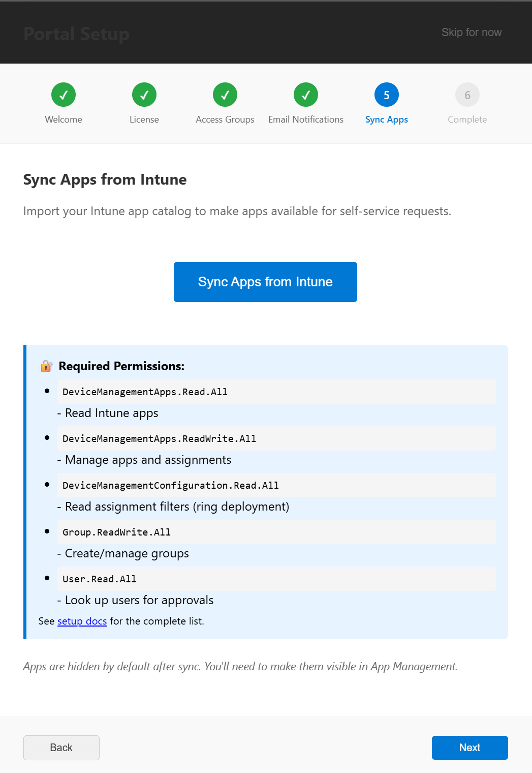Image resolution: width=532 pixels, height=773 pixels.
Task: Click the Import your Intune app catalog sentence
Action: click(x=237, y=211)
